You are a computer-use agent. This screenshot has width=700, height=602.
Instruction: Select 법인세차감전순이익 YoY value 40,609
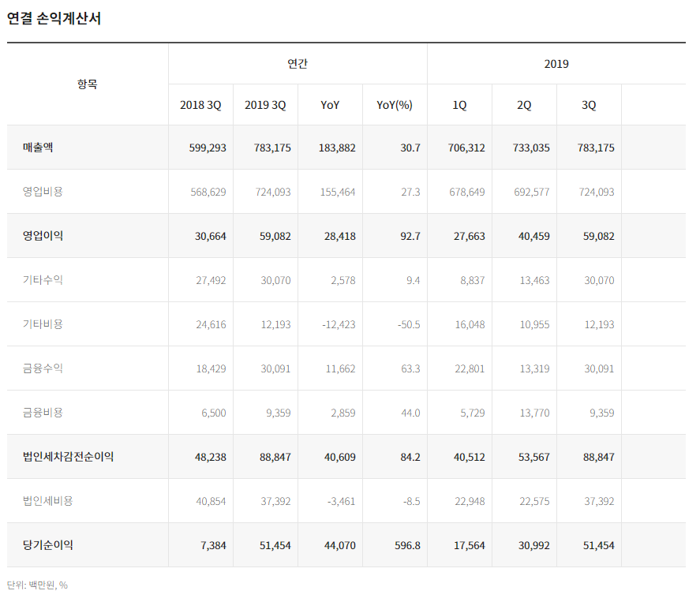tap(339, 457)
